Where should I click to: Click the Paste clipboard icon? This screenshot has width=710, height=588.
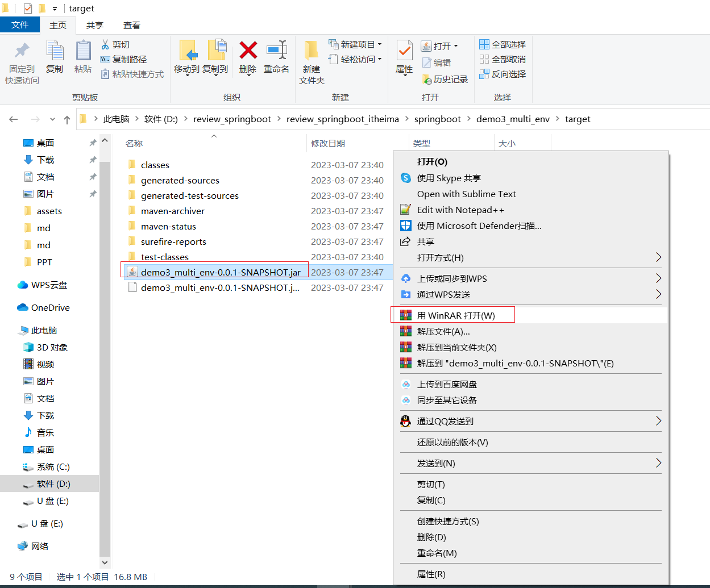[x=83, y=51]
